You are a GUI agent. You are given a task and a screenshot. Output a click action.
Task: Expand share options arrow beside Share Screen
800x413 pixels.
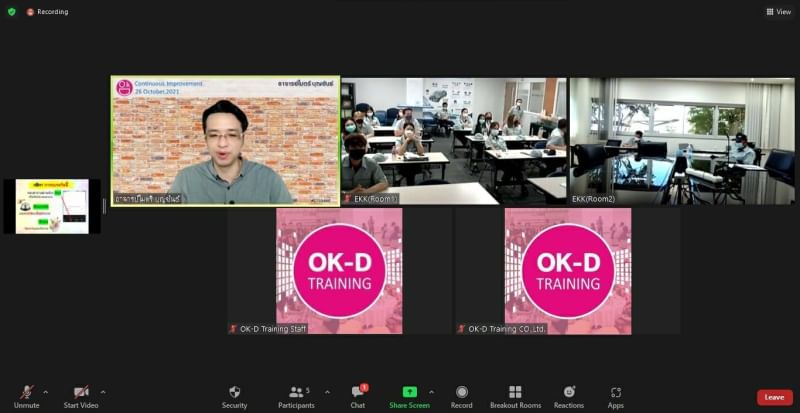pyautogui.click(x=432, y=392)
